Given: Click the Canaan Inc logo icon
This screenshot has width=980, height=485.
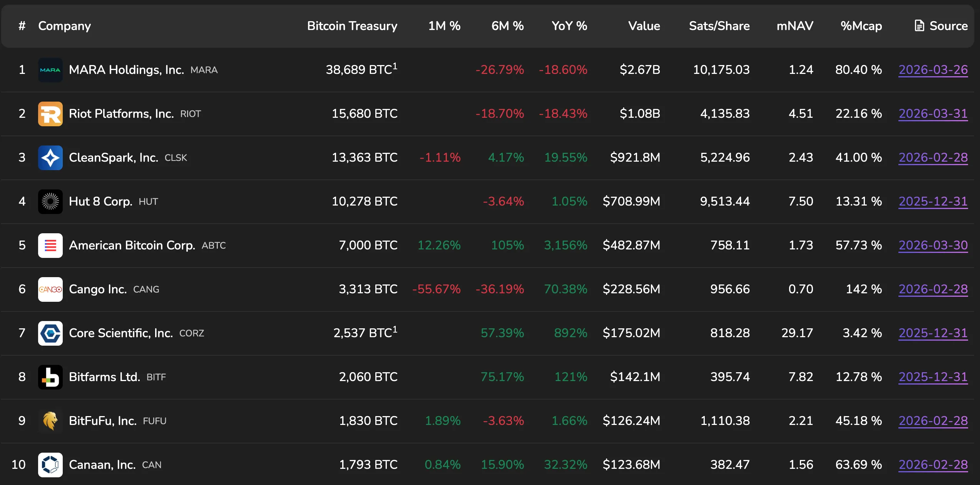Looking at the screenshot, I should click(50, 465).
